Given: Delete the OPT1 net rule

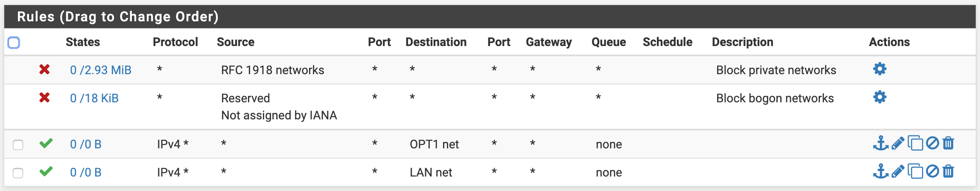Looking at the screenshot, I should pyautogui.click(x=948, y=143).
